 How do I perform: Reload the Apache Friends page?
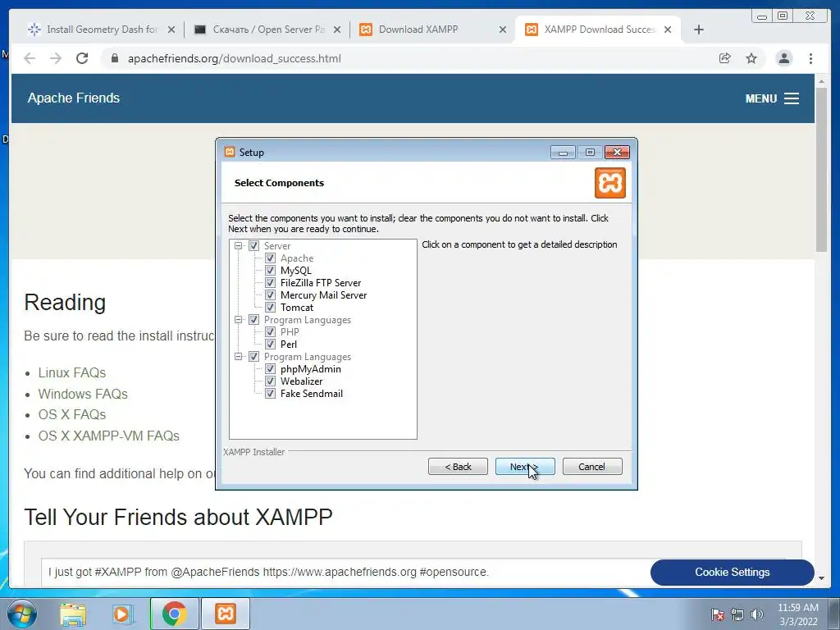(x=82, y=58)
